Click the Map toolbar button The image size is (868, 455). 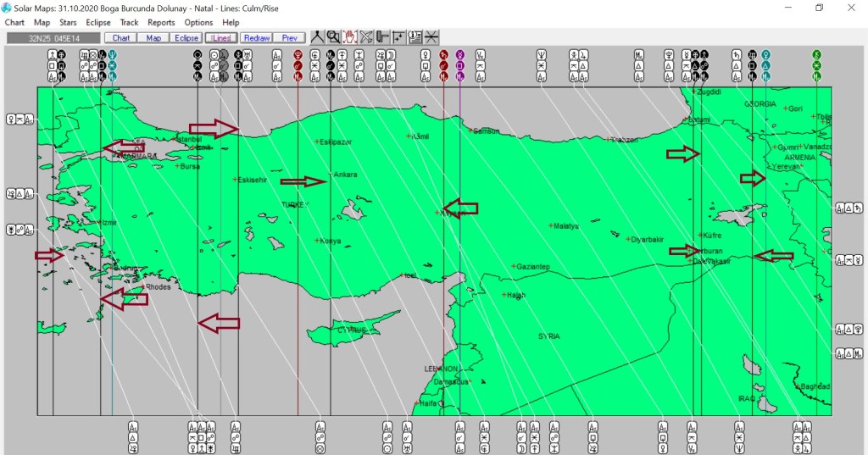pos(153,38)
